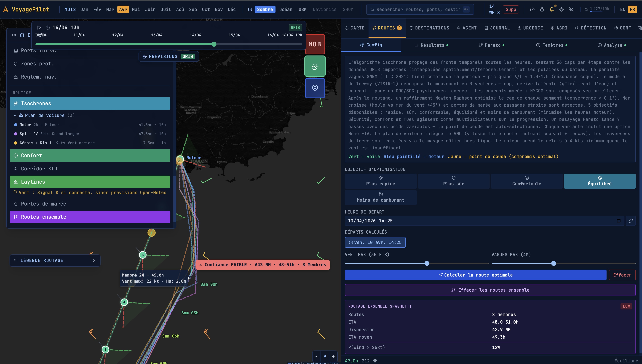Open the Routes tab

[387, 28]
